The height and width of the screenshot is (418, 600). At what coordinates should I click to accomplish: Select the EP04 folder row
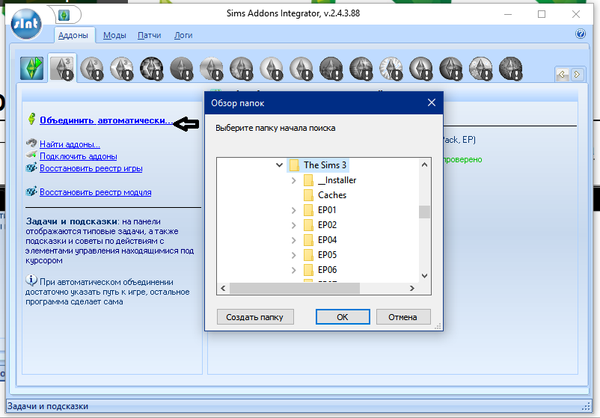[320, 240]
